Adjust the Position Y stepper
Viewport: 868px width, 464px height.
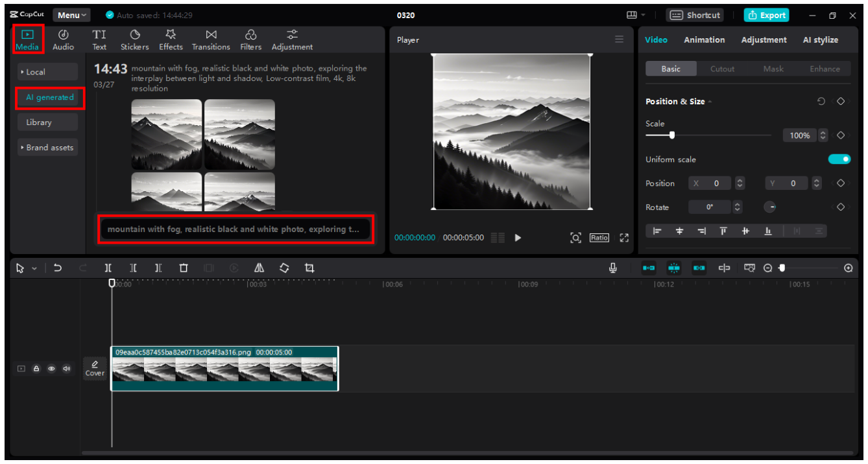(x=817, y=183)
